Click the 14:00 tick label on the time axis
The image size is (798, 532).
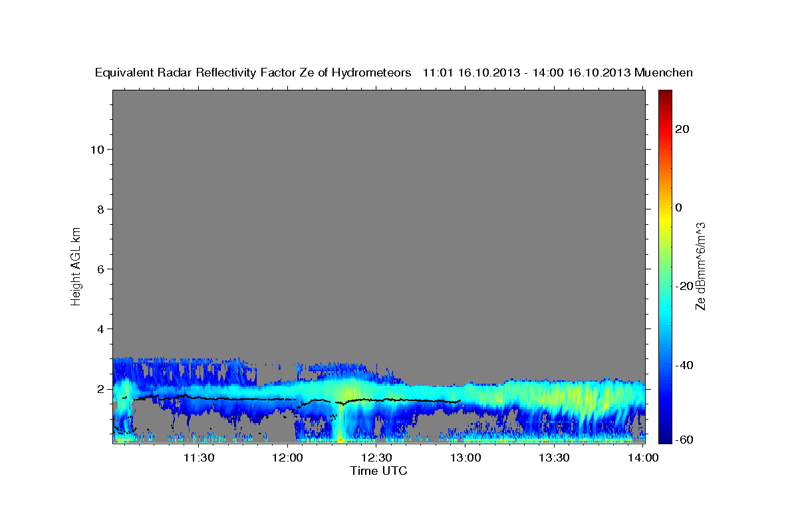click(642, 458)
